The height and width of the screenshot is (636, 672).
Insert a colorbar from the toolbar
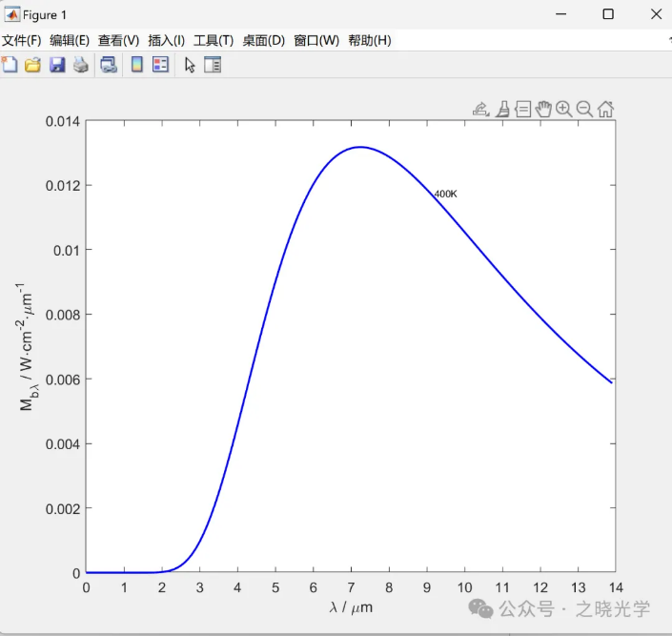pos(136,65)
